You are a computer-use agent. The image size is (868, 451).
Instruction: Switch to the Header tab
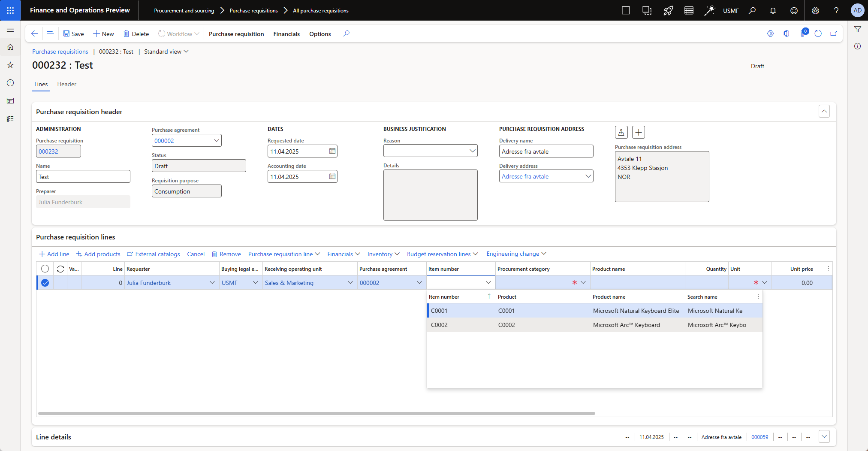coord(66,84)
